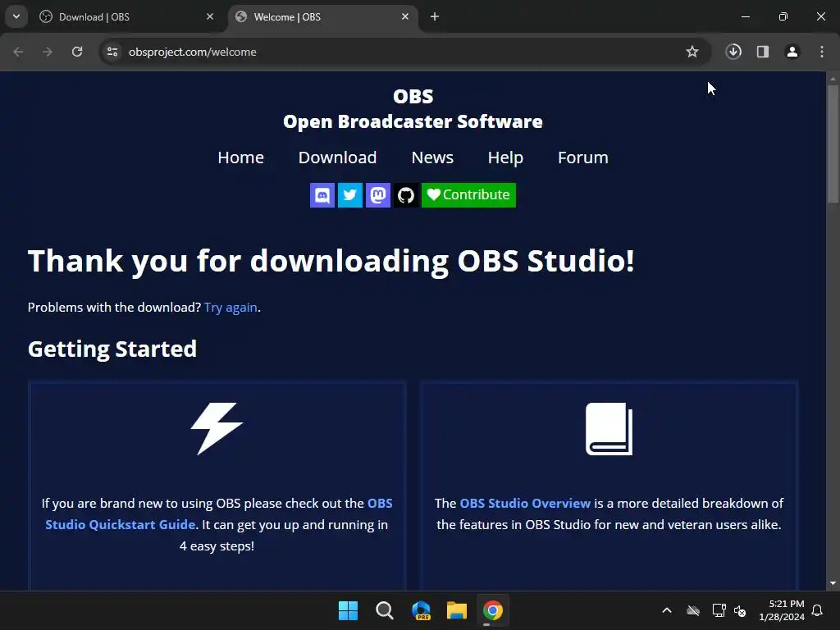Viewport: 840px width, 630px height.
Task: View site information icon in address bar
Action: 112,52
